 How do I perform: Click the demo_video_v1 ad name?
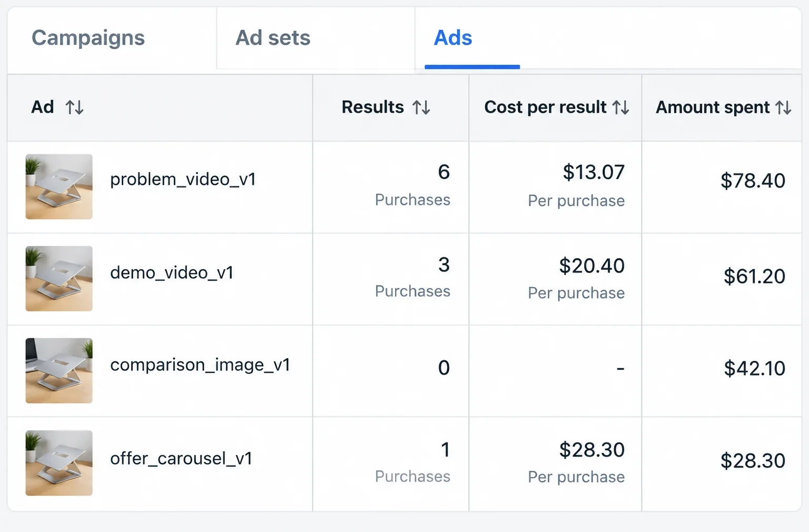[172, 273]
